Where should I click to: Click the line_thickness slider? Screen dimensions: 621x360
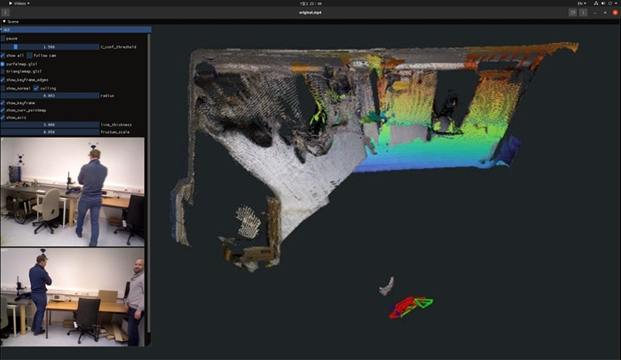pos(50,125)
